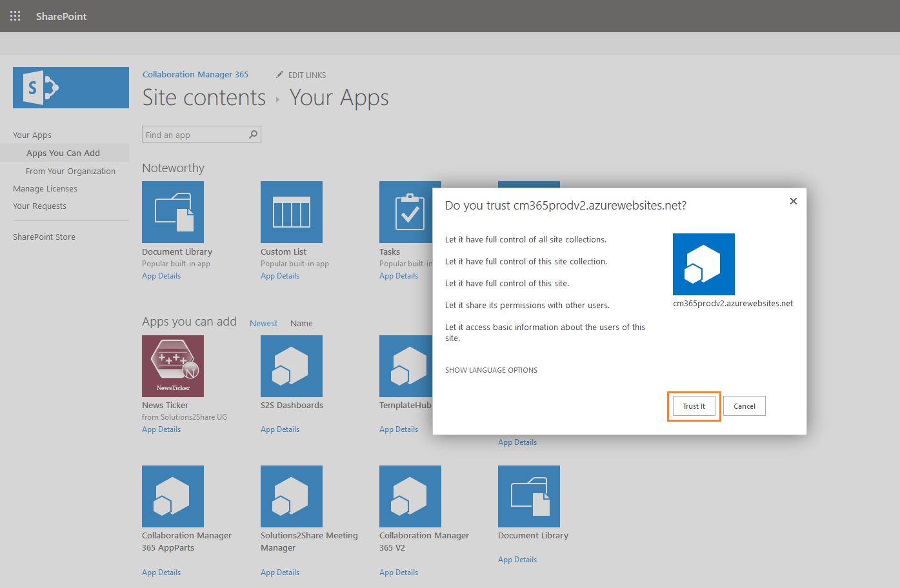Open App Details for S2S Dashboards
900x588 pixels.
point(280,429)
